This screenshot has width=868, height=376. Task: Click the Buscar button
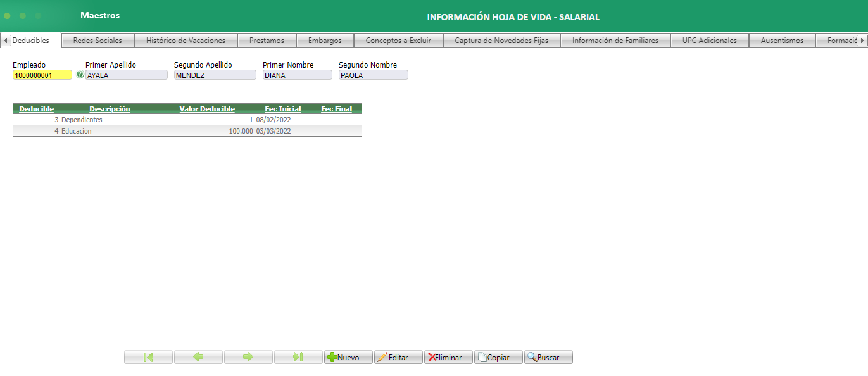click(548, 357)
